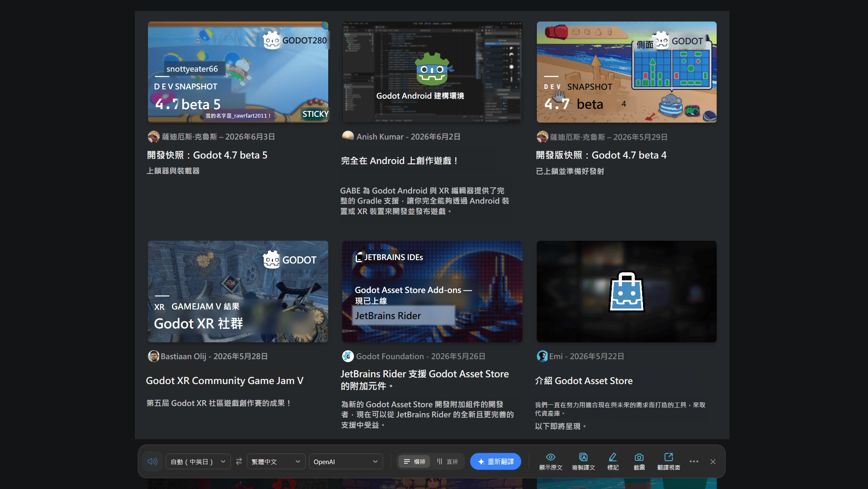The image size is (868, 489).
Task: Click Godot Foundation author avatar
Action: coord(348,356)
